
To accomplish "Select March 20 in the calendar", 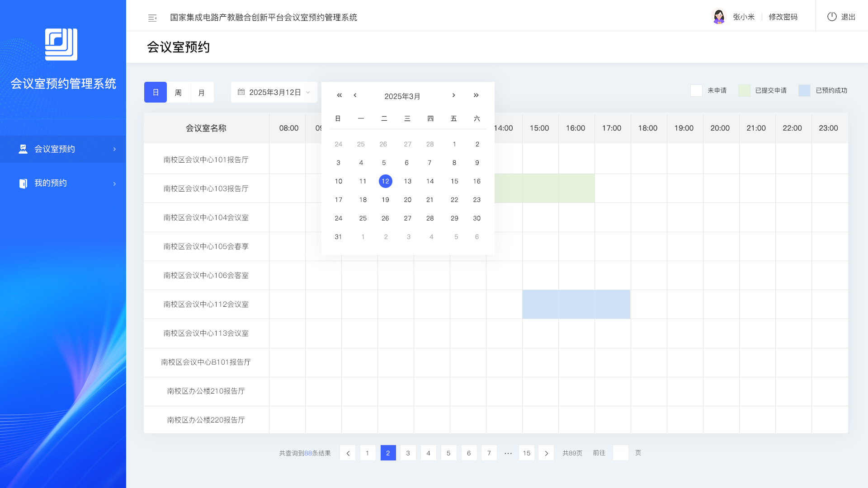I will coord(407,200).
